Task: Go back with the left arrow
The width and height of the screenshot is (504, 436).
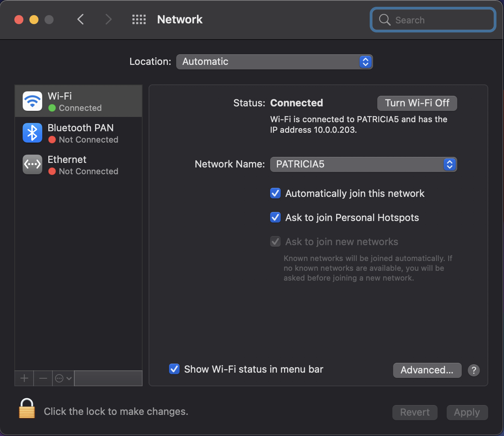Action: (x=80, y=19)
